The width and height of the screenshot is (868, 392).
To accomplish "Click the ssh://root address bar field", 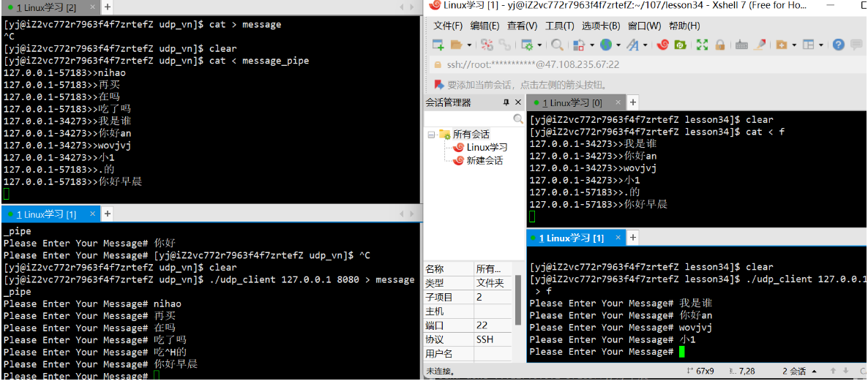I will 648,64.
